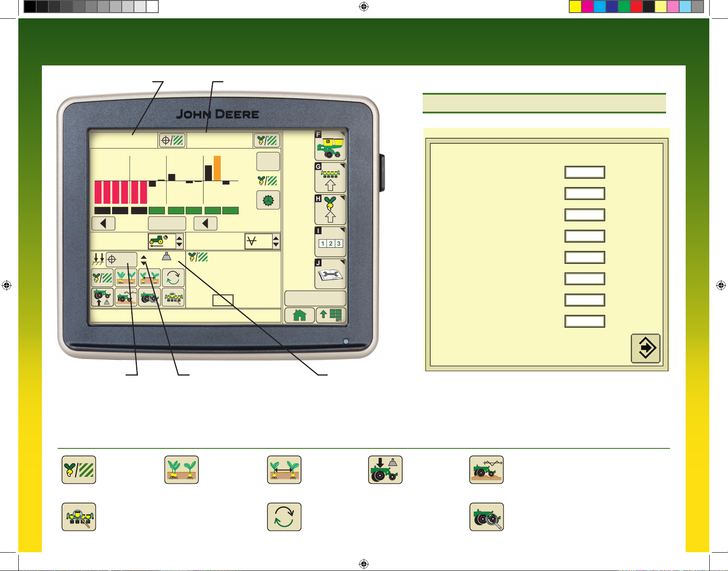Click the orange bar in the row chart
The height and width of the screenshot is (571, 728).
[x=217, y=168]
